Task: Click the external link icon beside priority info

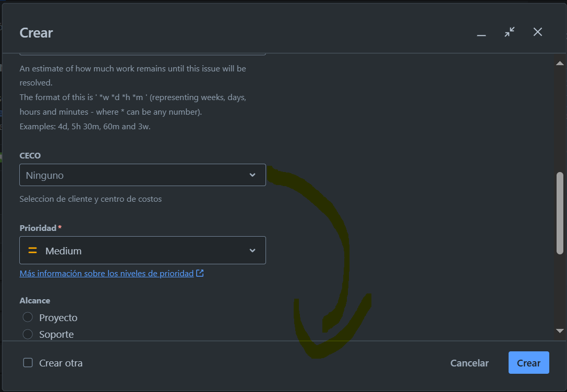Action: pyautogui.click(x=200, y=273)
